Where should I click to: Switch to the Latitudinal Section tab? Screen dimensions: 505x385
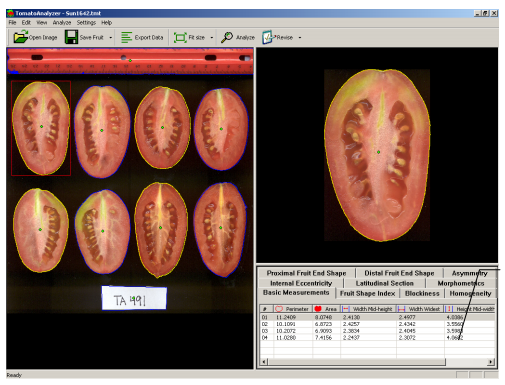coord(384,283)
